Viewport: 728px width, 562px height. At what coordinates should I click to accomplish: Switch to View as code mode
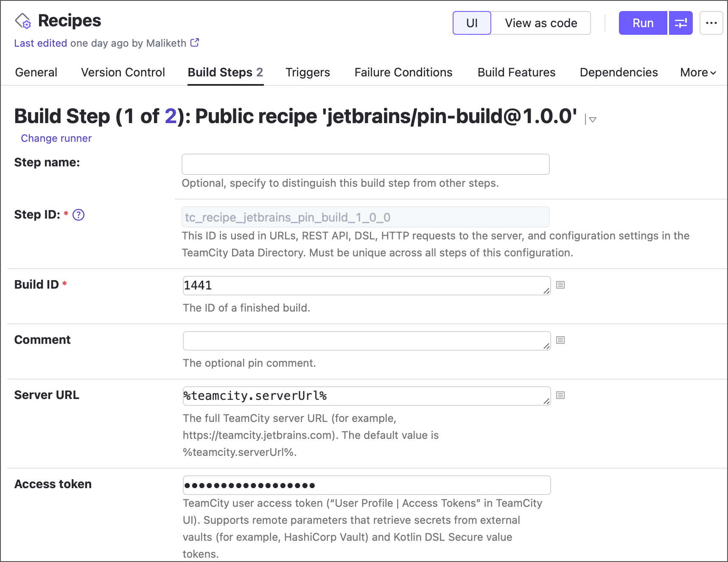coord(540,23)
